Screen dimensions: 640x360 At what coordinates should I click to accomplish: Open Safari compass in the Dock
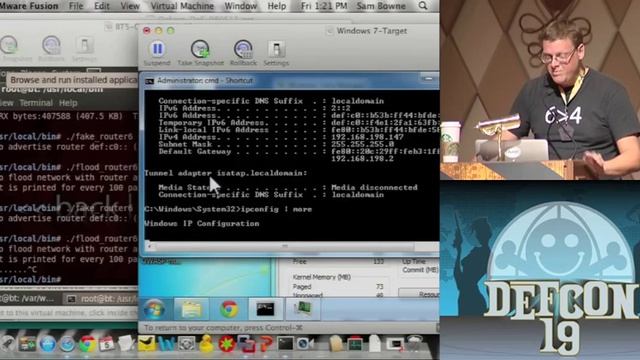(x=67, y=344)
